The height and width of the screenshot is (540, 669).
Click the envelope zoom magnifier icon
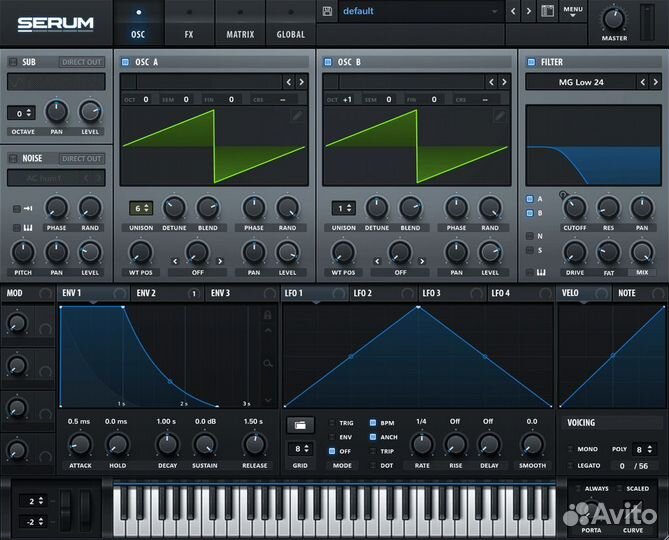coord(267,363)
